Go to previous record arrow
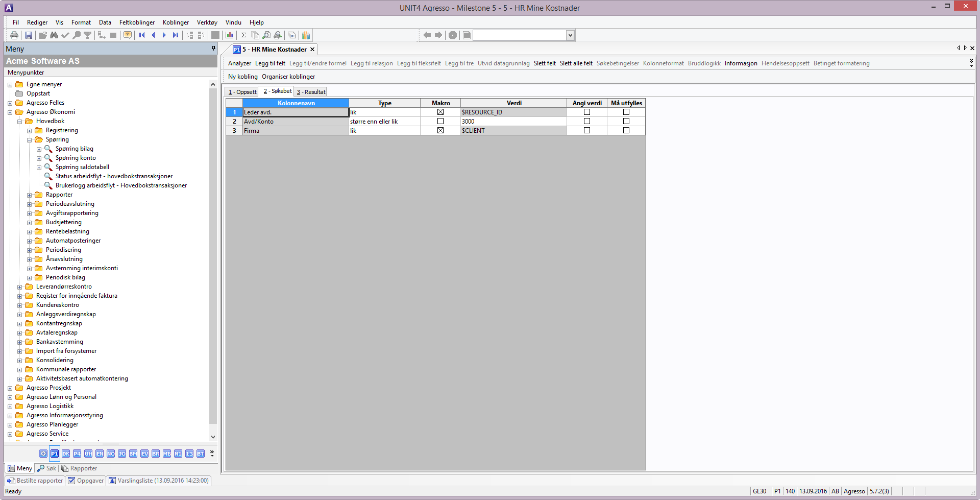 tap(153, 35)
